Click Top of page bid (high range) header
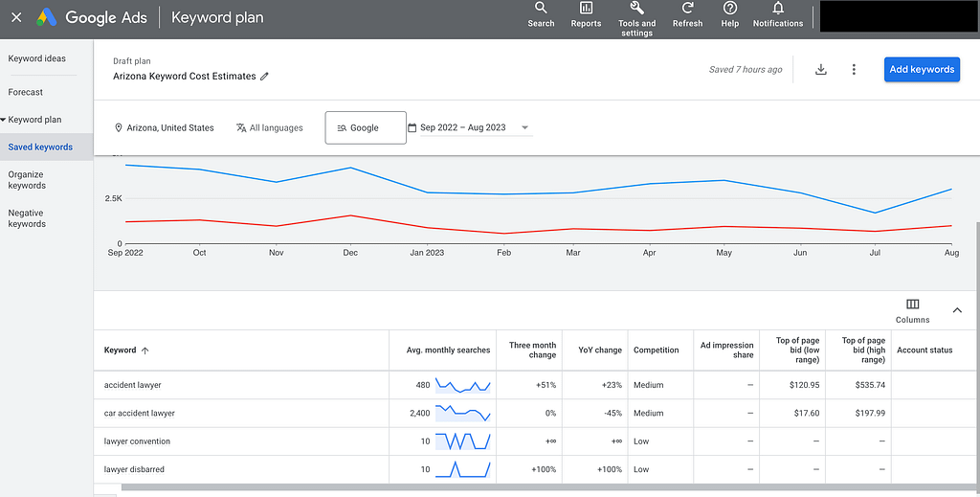 864,350
